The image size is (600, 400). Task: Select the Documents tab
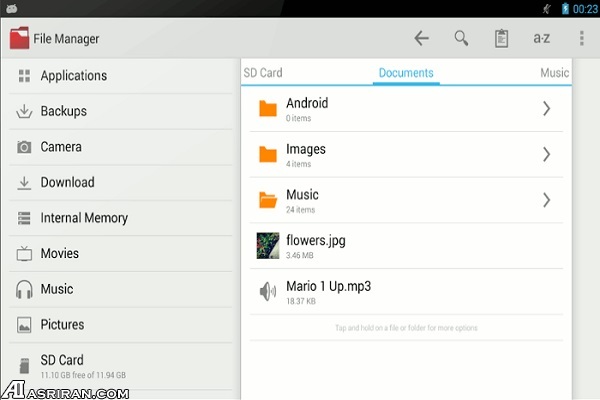(406, 73)
